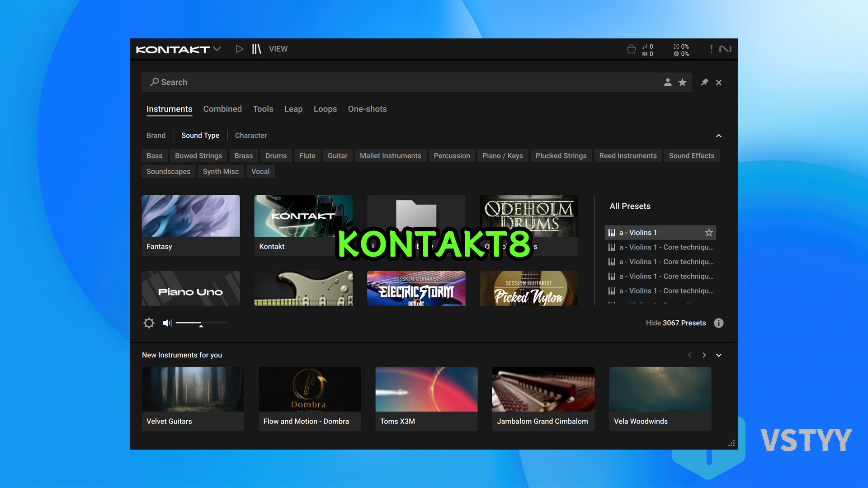868x488 pixels.
Task: Click the notifications exclamation icon
Action: (x=711, y=49)
